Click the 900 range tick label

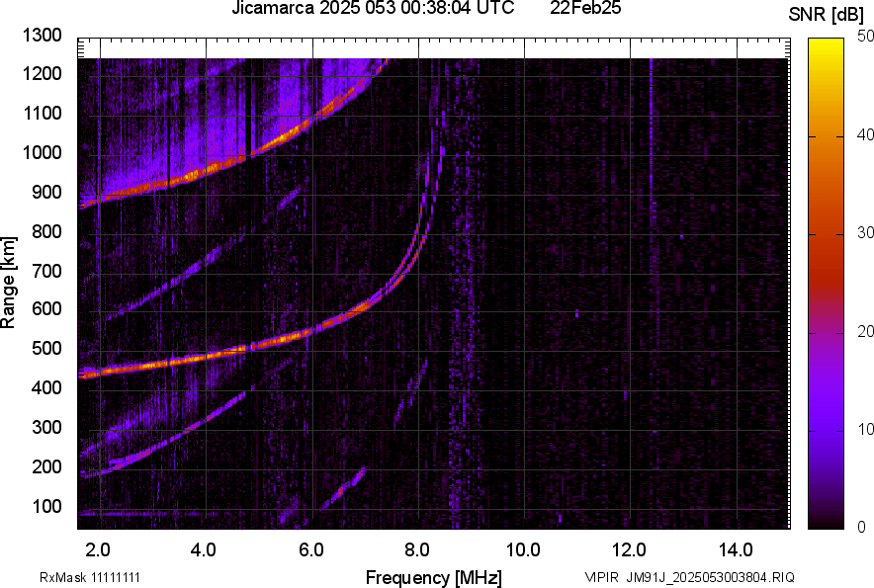(46, 192)
